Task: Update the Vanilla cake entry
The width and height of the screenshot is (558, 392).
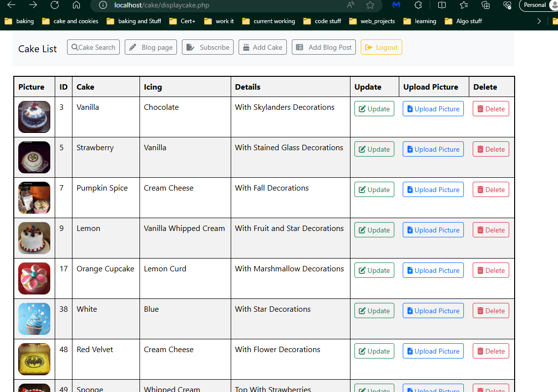Action: [x=374, y=109]
